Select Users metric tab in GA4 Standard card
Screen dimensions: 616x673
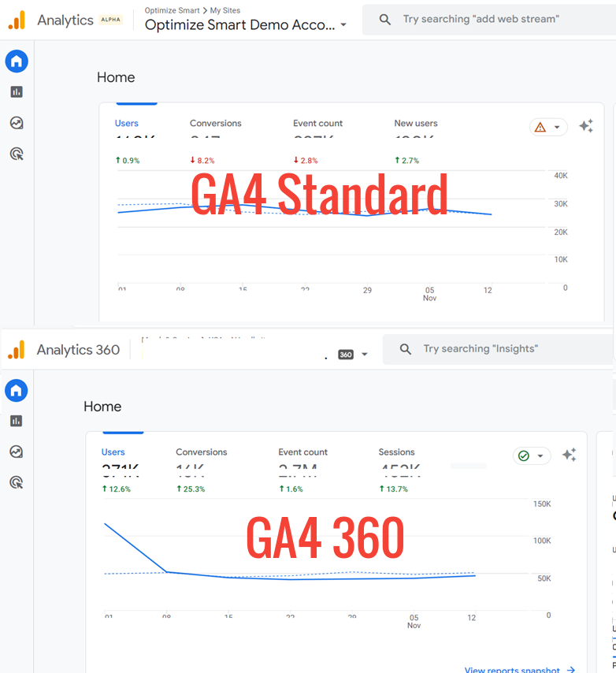[127, 123]
